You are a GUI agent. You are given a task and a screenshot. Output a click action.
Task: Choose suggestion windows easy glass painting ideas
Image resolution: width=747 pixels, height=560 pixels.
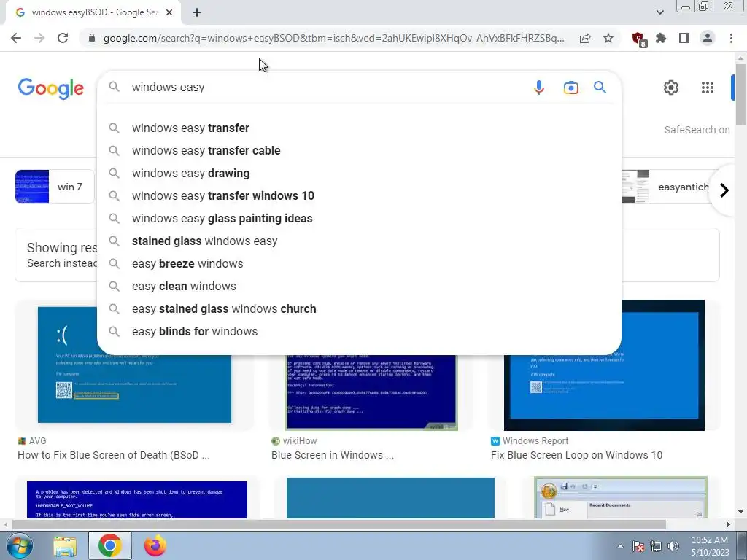click(359, 219)
